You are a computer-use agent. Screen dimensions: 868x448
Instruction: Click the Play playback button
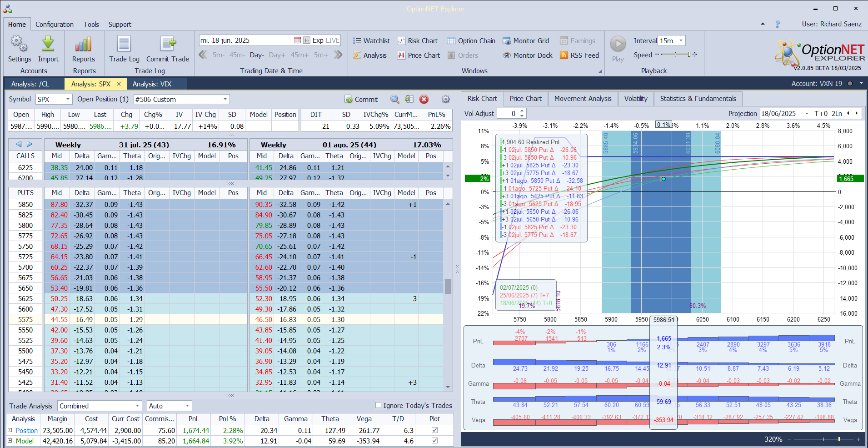(618, 44)
